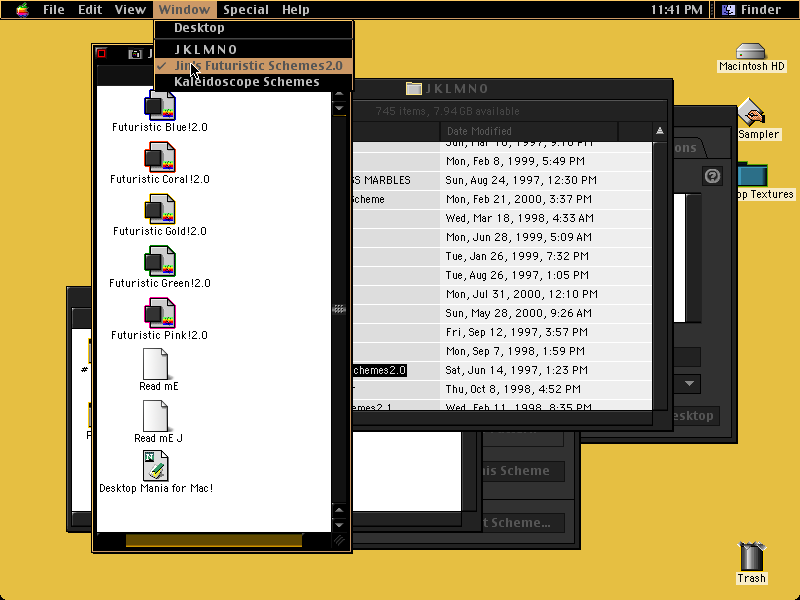Click bottom scroll down arrow of scheme window
Image resolution: width=800 pixels, height=600 pixels.
point(339,525)
